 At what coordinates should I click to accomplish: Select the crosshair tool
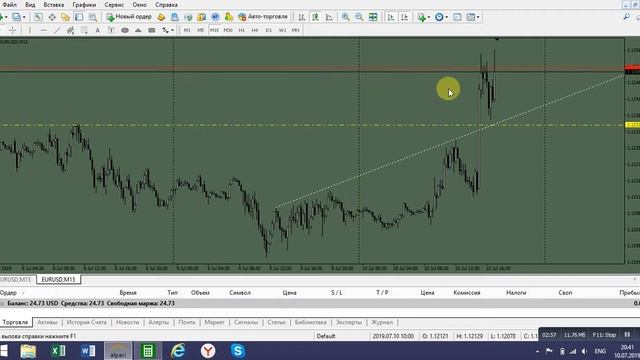click(13, 30)
